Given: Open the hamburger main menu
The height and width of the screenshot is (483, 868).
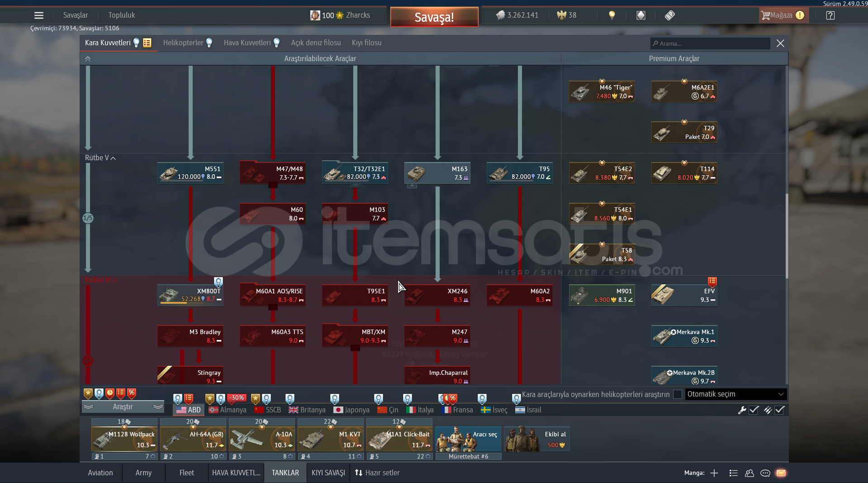Looking at the screenshot, I should click(39, 15).
